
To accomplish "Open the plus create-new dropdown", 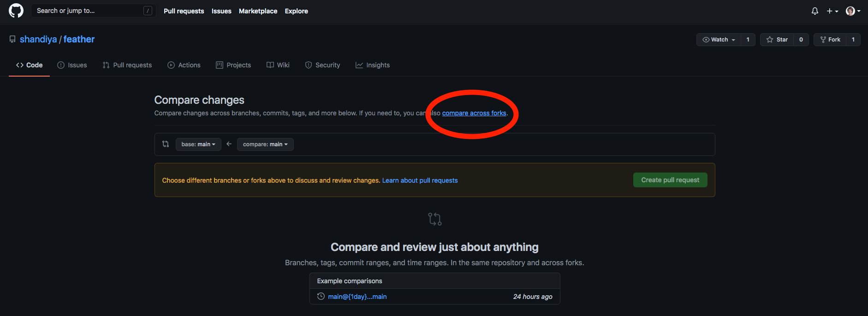I will pyautogui.click(x=832, y=11).
